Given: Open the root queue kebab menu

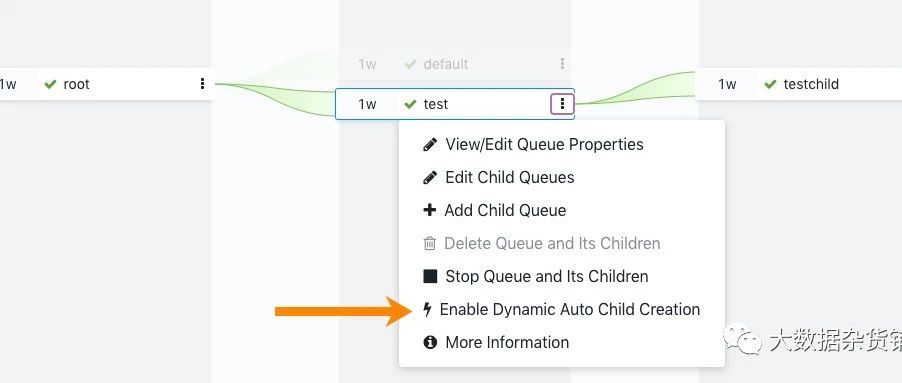Looking at the screenshot, I should click(202, 84).
